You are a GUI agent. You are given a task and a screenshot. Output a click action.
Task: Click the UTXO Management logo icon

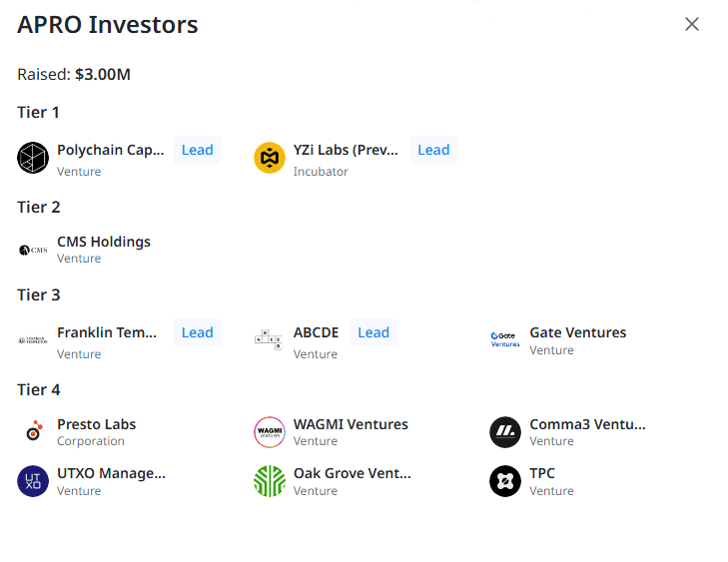coord(33,481)
